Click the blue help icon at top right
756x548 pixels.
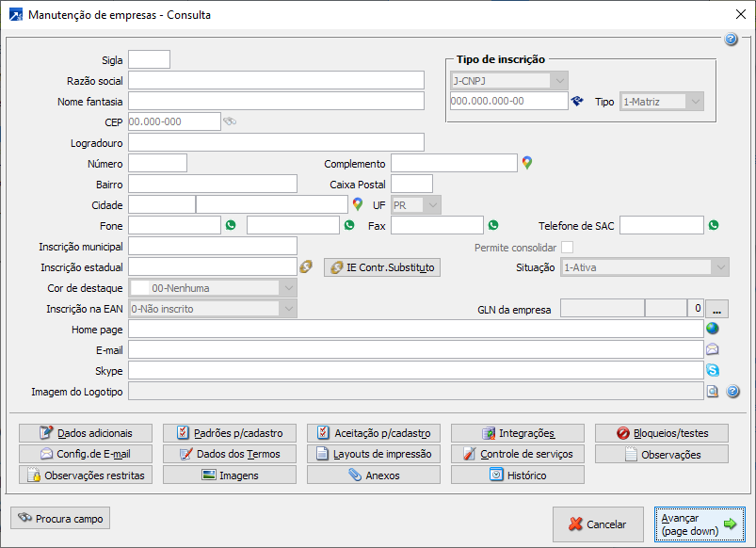(x=731, y=40)
